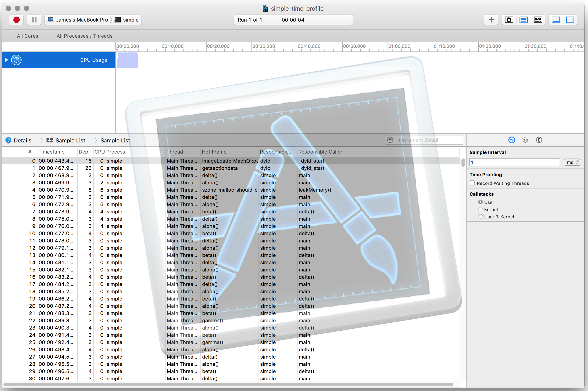588x391 pixels.
Task: Change the sample interval unit from ms
Action: tap(572, 162)
